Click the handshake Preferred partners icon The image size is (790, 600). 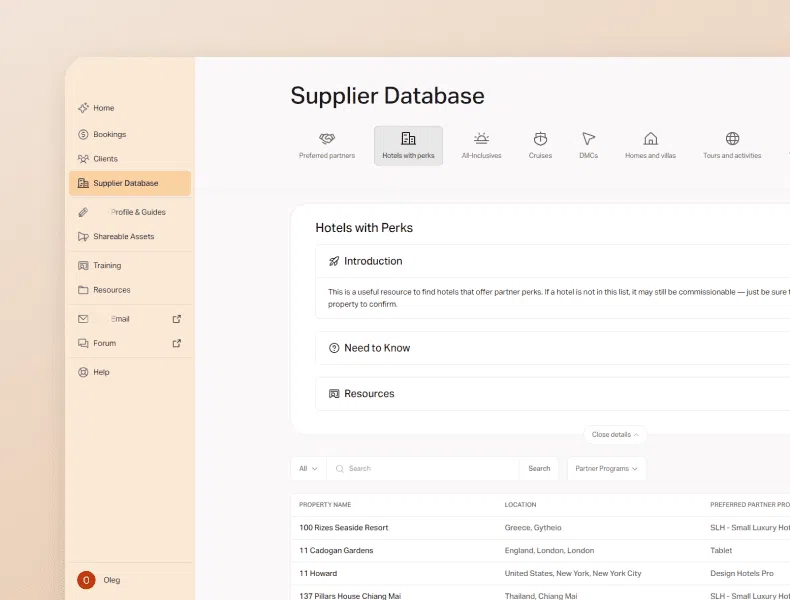327,138
